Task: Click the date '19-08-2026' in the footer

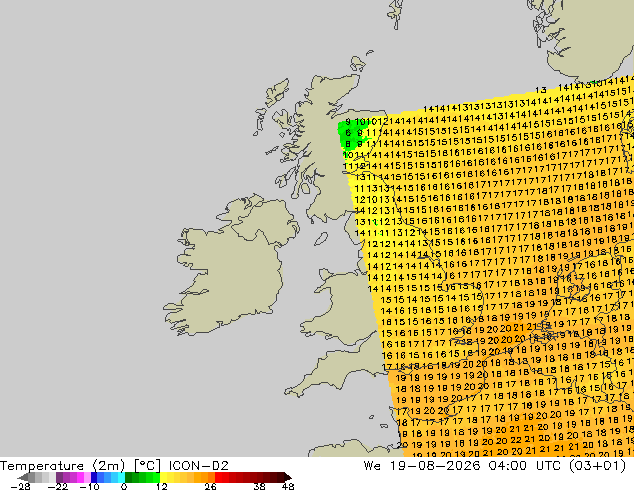Action: click(435, 466)
